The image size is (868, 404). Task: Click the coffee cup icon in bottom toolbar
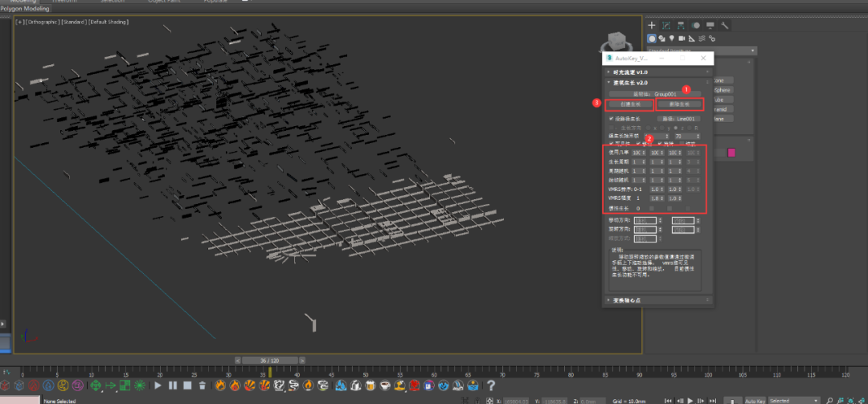pyautogui.click(x=387, y=386)
